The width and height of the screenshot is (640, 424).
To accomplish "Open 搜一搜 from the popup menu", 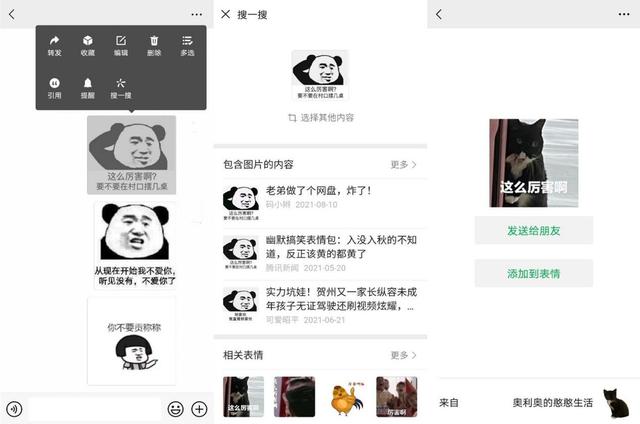I will 121,88.
